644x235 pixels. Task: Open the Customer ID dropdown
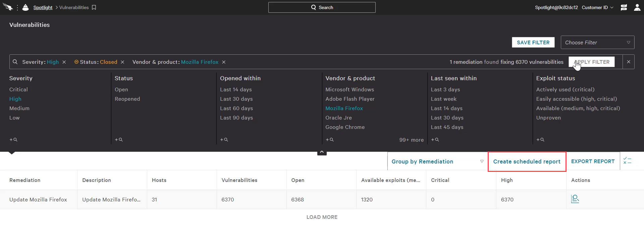(x=597, y=7)
